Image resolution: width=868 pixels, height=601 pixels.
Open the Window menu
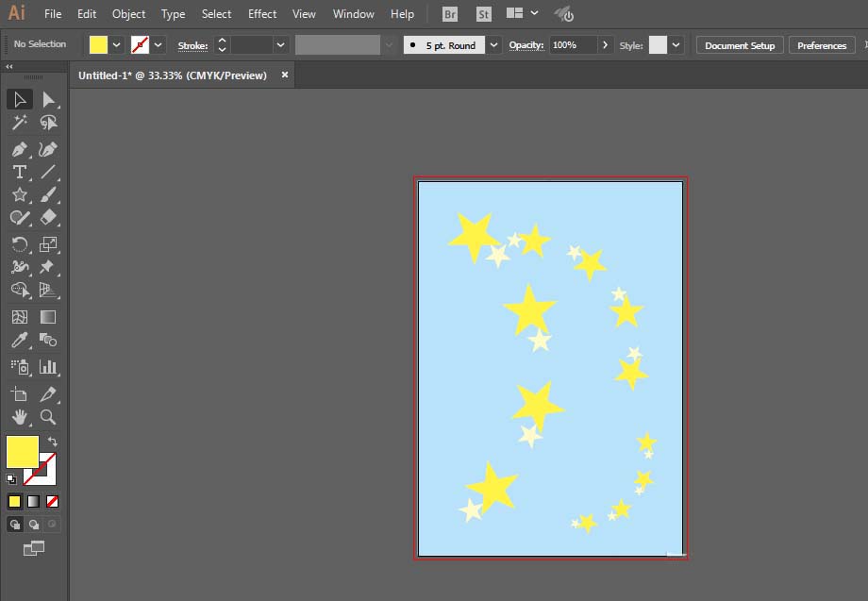353,14
